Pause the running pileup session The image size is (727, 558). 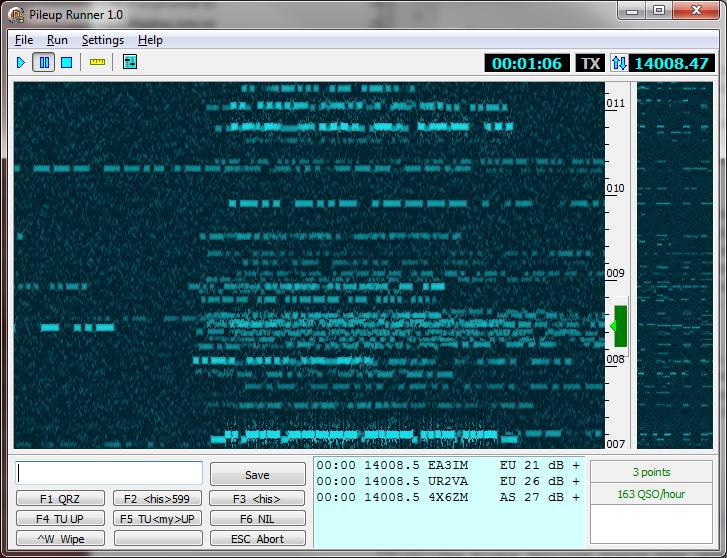click(44, 62)
